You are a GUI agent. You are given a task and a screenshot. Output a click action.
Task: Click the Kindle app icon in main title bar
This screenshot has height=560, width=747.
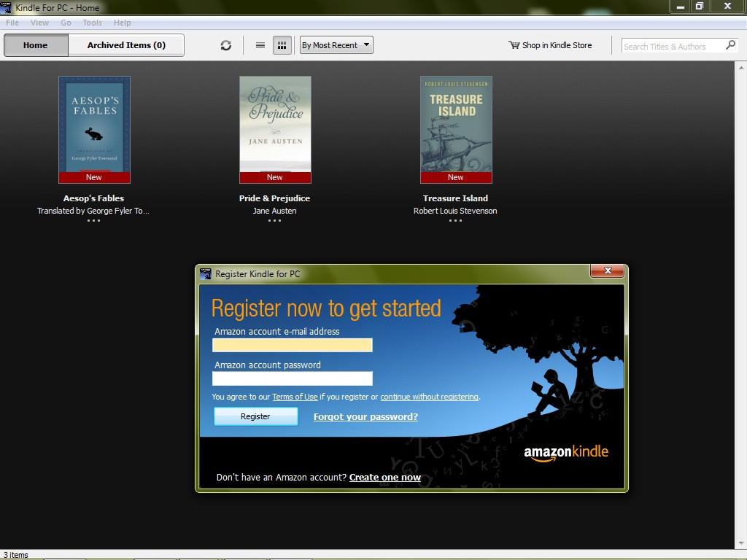click(6, 7)
